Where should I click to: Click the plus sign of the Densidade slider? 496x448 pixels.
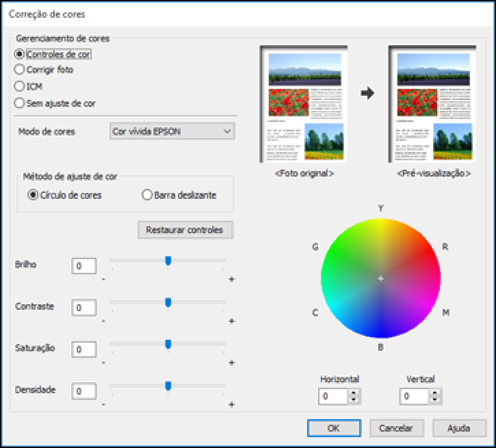tap(232, 404)
